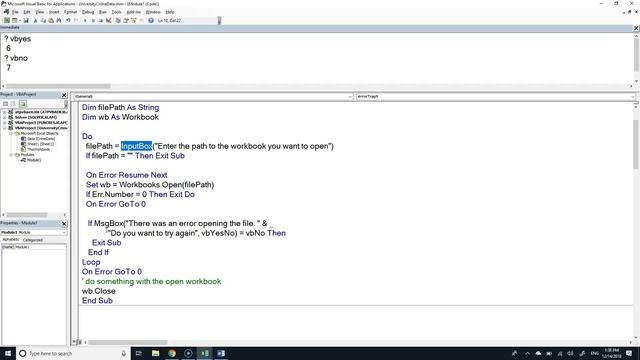Screen dimensions: 640x360
Task: Collapse the VBAProject UniversityCrimeData node
Action: pos(4,128)
